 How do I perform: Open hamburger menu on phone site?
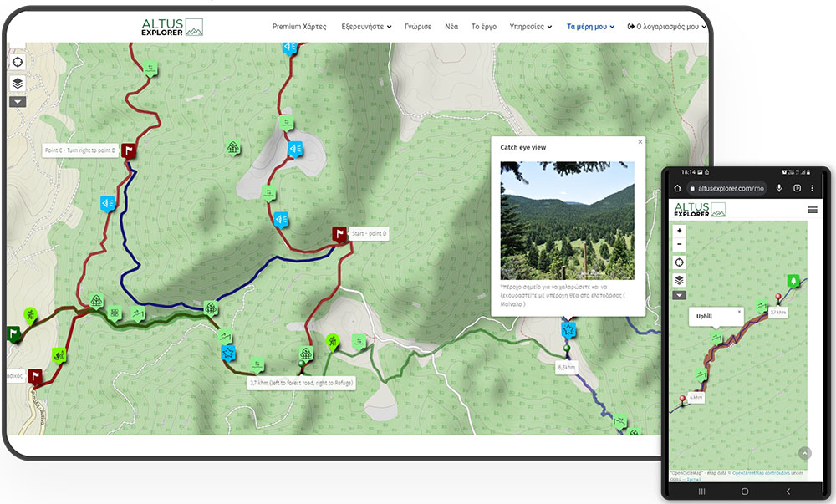pyautogui.click(x=813, y=210)
